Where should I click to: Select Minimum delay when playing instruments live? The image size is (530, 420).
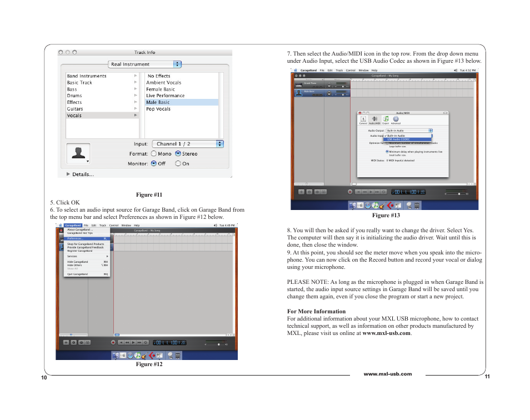point(387,152)
